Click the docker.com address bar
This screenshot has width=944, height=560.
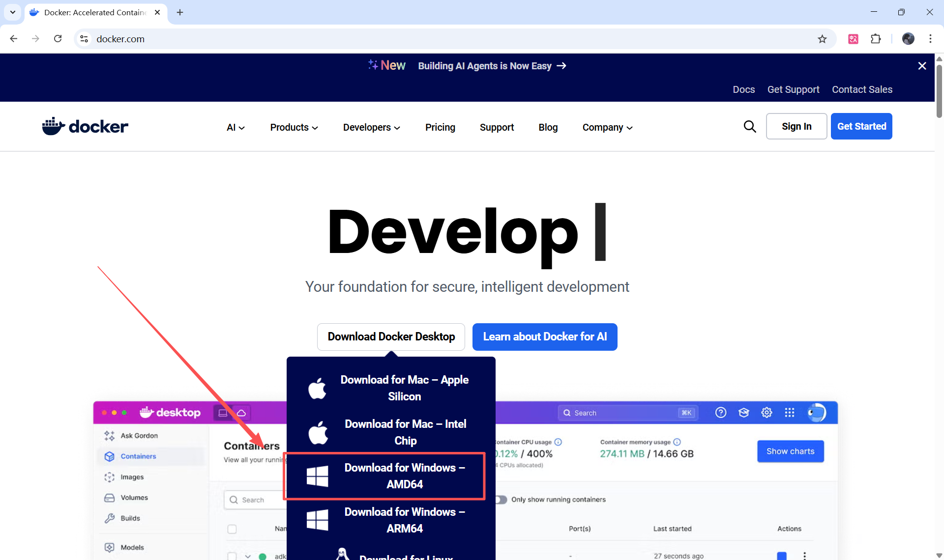pos(442,39)
